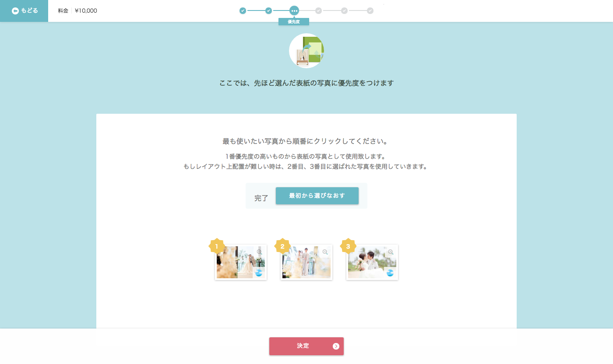Select the current 優先度 progress step
Viewport: 613px width, 364px height.
pyautogui.click(x=294, y=10)
